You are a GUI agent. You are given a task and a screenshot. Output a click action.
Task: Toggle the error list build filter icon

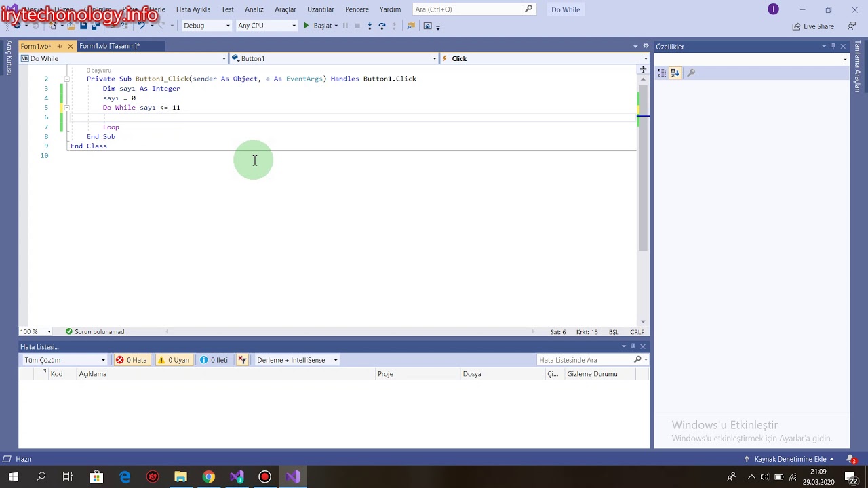242,360
